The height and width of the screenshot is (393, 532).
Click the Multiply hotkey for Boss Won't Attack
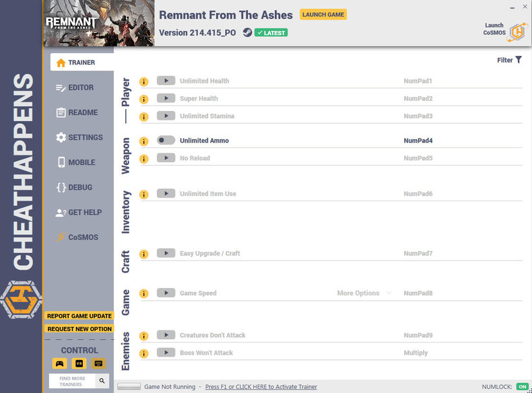pyautogui.click(x=415, y=353)
